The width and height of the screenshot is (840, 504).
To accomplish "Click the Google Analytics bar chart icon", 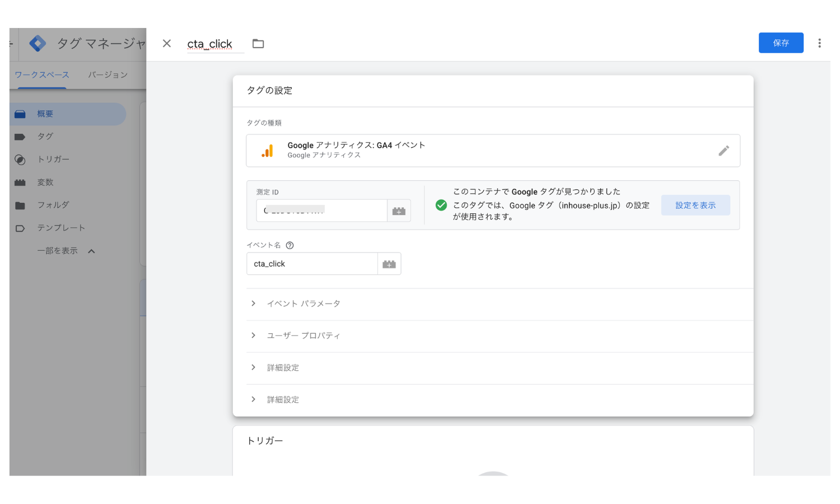I will point(268,151).
